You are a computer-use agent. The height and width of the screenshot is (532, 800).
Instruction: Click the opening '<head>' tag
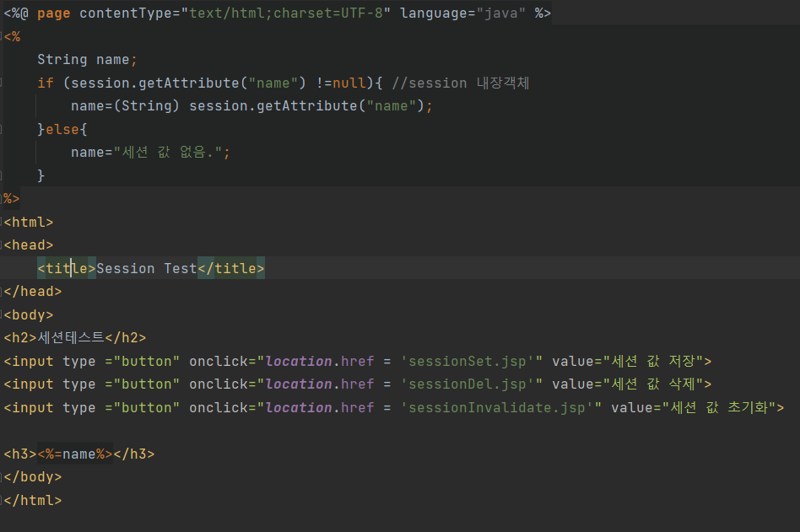29,245
